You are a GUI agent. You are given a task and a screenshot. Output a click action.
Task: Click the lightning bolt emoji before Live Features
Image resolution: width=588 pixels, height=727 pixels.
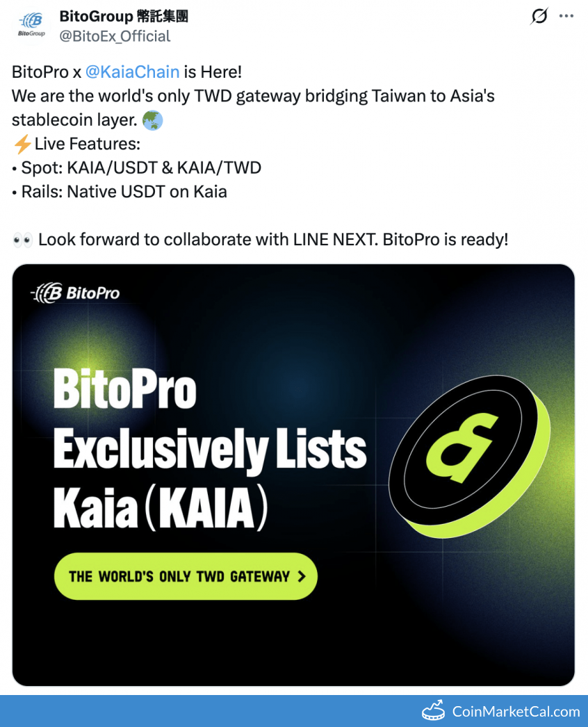point(22,145)
